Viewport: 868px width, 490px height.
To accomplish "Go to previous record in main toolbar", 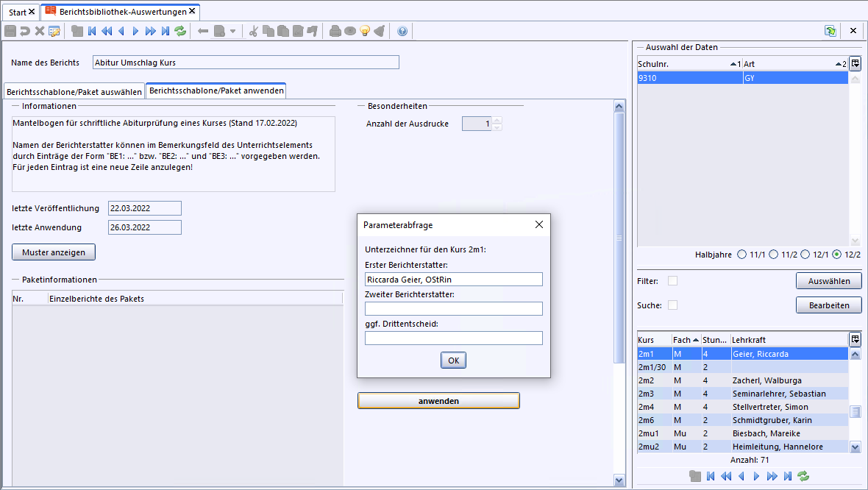I will tap(121, 31).
